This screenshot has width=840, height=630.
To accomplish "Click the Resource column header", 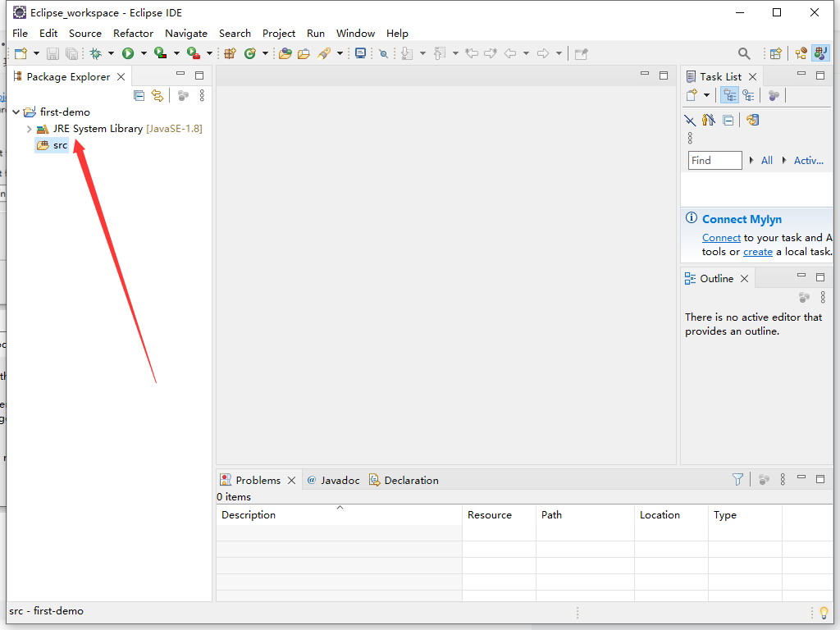I will click(500, 515).
